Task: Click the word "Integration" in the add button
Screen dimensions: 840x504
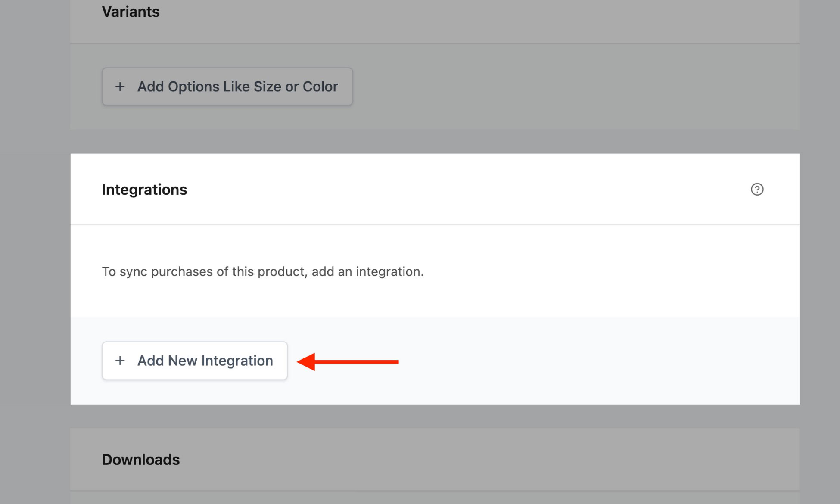Action: [x=237, y=361]
